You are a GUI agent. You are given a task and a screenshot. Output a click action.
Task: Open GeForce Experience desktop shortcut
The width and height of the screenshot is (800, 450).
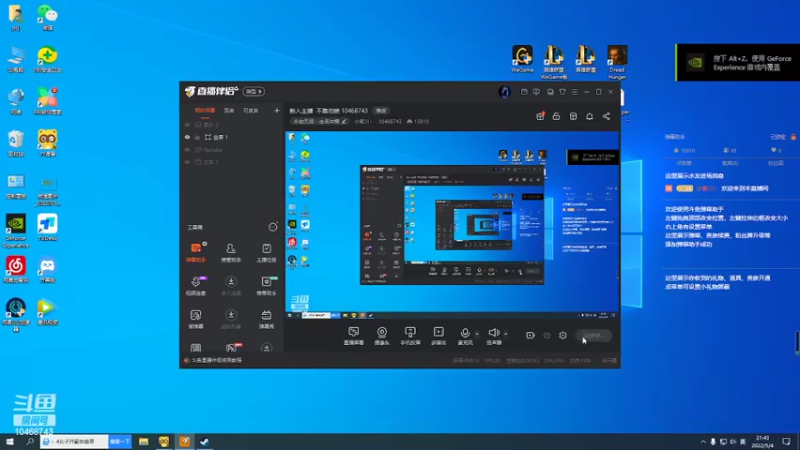(16, 231)
